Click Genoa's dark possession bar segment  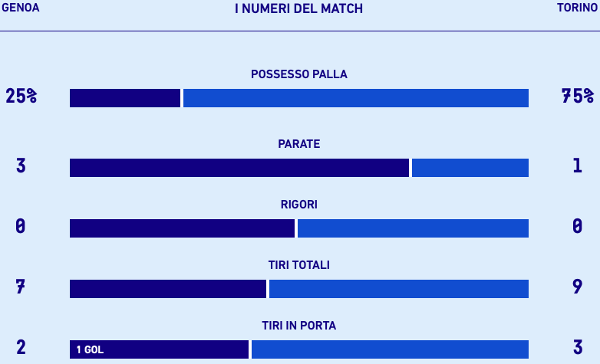[x=125, y=98]
